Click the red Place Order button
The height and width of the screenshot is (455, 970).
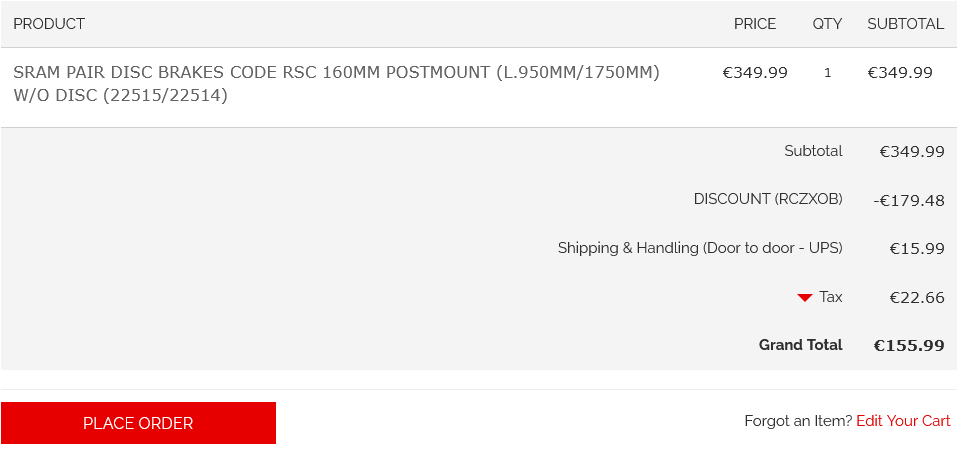[x=138, y=423]
